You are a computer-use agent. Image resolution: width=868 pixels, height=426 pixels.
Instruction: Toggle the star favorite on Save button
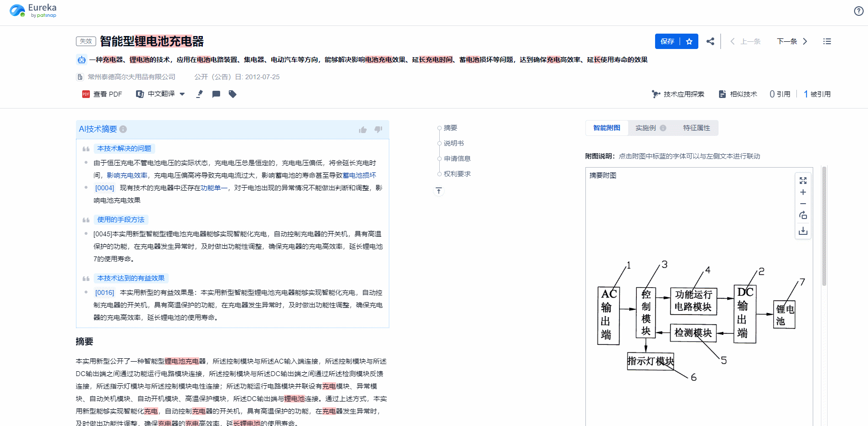pyautogui.click(x=689, y=41)
